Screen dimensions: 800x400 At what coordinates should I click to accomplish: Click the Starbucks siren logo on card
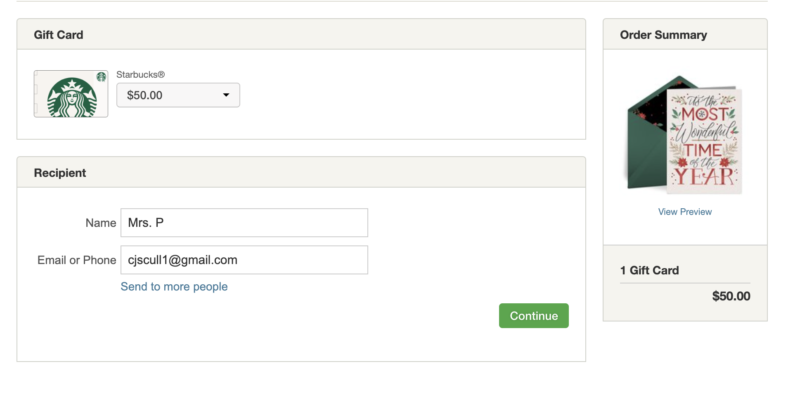[72, 98]
